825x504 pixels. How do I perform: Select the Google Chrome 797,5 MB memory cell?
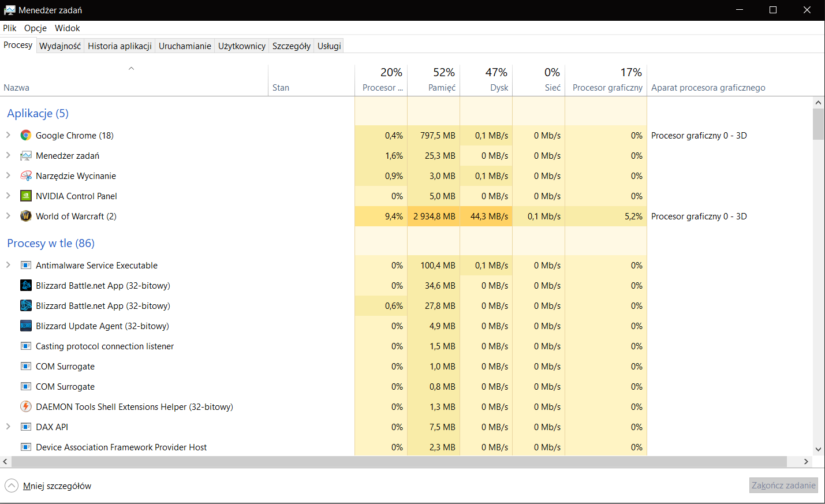pyautogui.click(x=434, y=135)
